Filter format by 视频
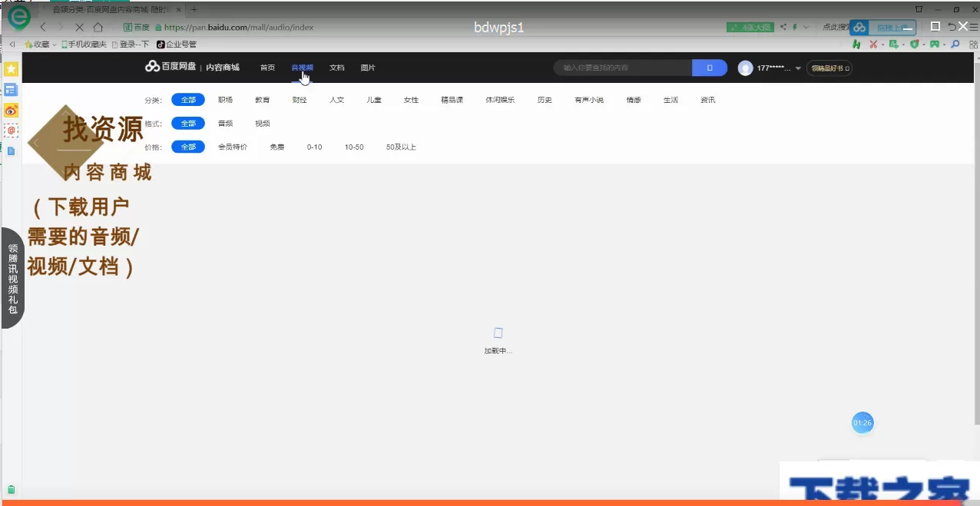 pyautogui.click(x=263, y=123)
